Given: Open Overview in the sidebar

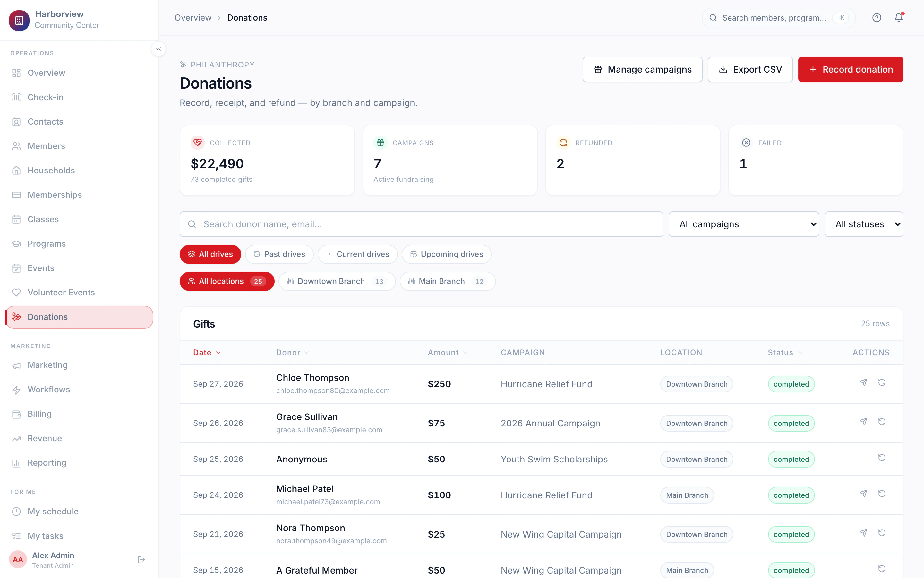Looking at the screenshot, I should (79, 73).
